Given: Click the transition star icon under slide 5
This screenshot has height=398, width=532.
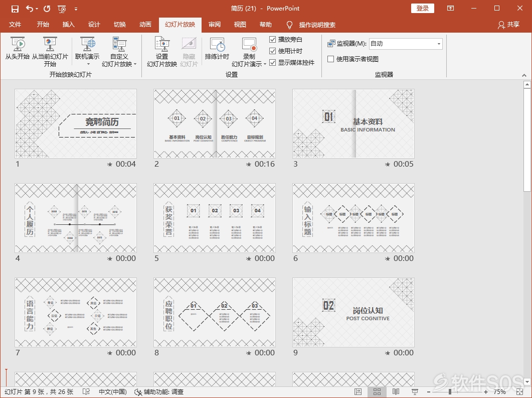Looking at the screenshot, I should click(249, 259).
